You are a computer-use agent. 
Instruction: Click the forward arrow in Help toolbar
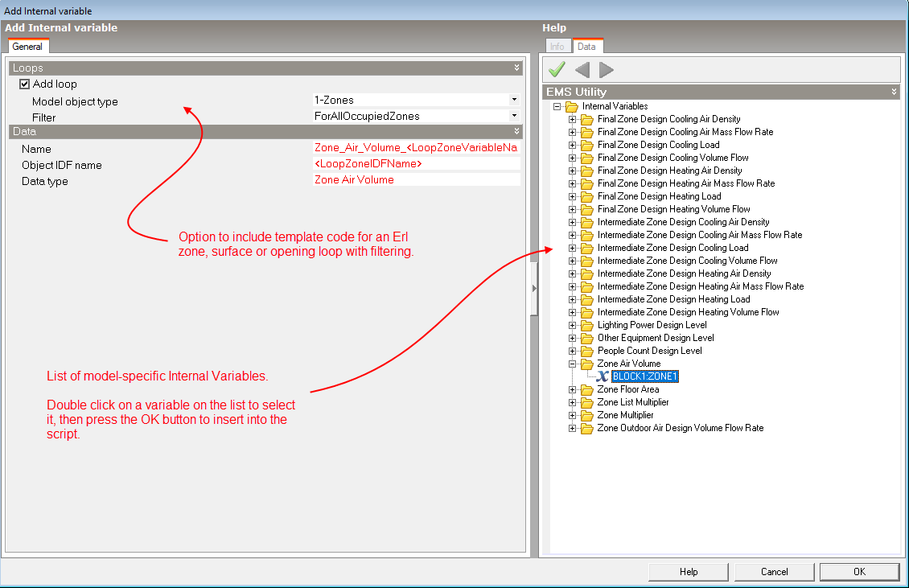(x=607, y=70)
